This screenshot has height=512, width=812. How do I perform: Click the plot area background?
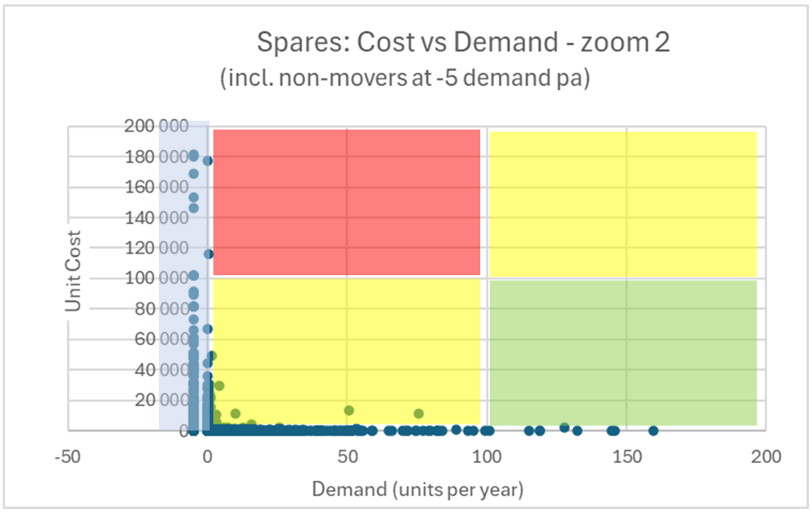[x=129, y=385]
